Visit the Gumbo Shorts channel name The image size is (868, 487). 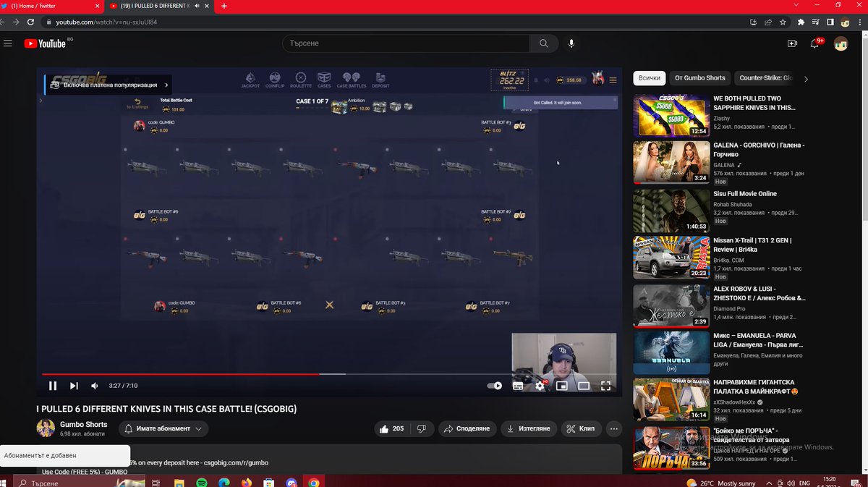pos(84,425)
